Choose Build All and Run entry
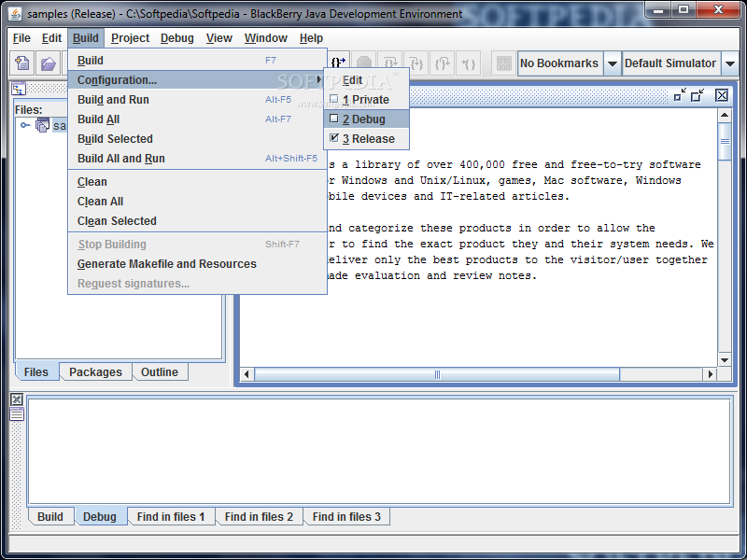This screenshot has height=560, width=747. click(197, 158)
